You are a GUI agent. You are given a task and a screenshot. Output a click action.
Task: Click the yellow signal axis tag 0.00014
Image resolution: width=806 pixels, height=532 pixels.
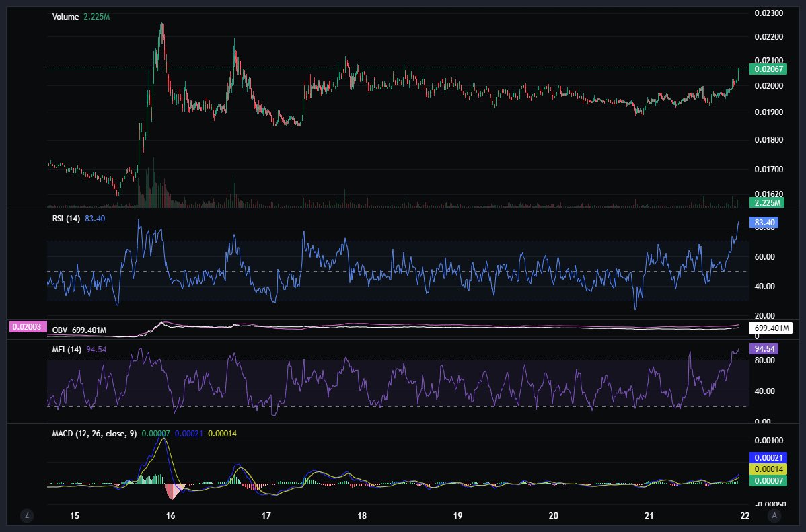click(x=768, y=469)
